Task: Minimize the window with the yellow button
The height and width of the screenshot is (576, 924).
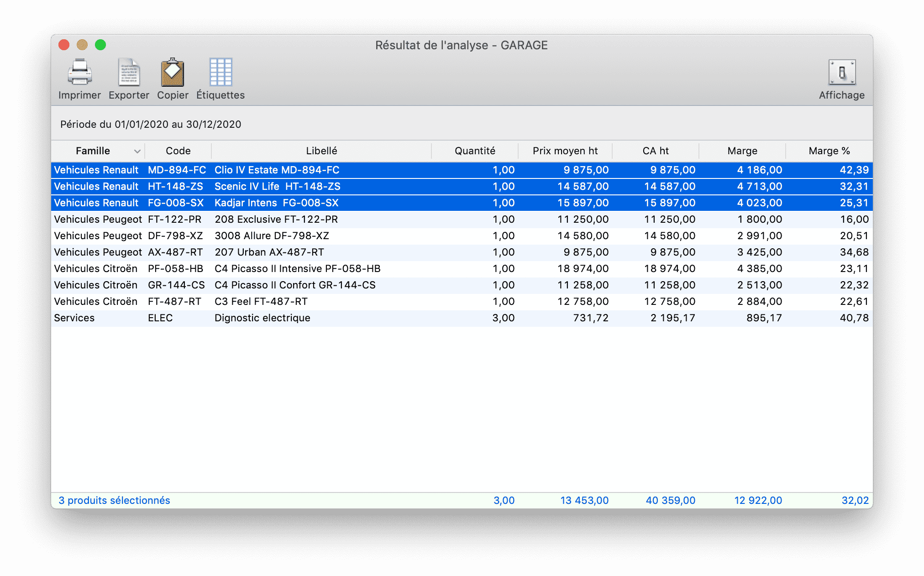Action: (82, 45)
